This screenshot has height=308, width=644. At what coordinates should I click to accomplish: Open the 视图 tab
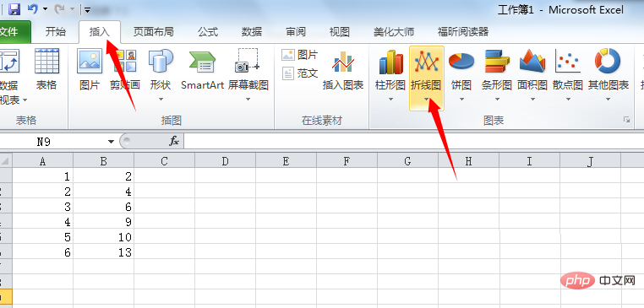click(339, 32)
